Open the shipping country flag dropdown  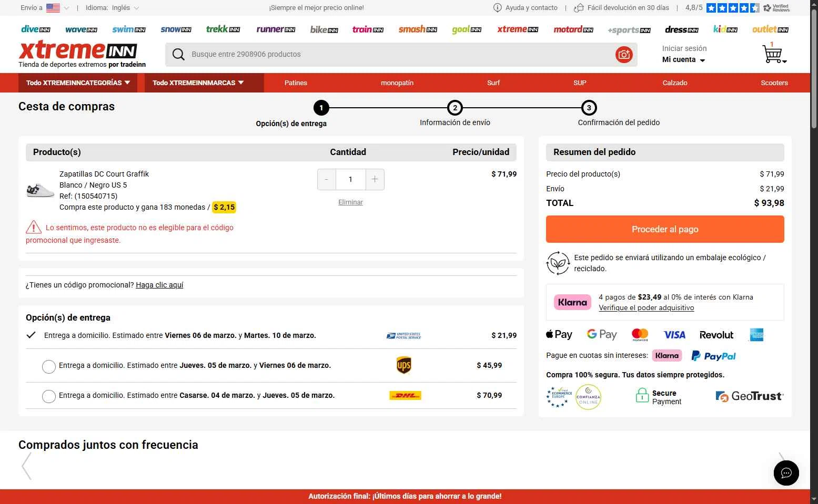click(57, 8)
